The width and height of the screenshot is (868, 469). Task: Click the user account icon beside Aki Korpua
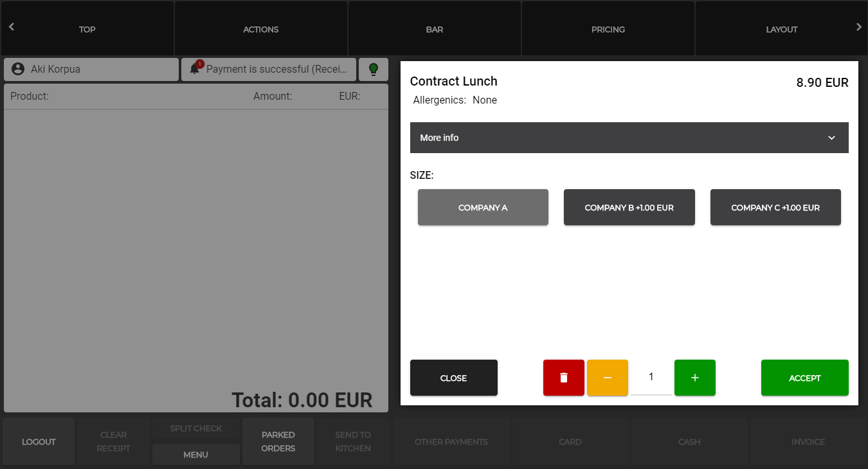(18, 69)
